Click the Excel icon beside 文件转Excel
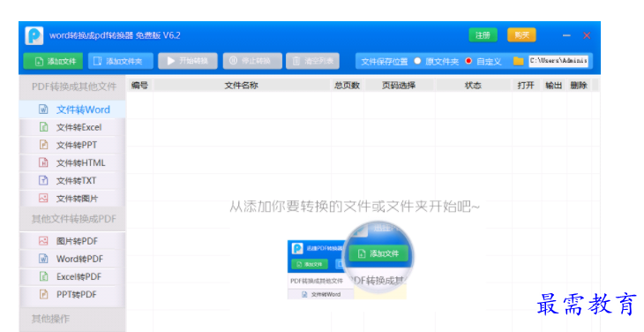The height and width of the screenshot is (332, 644). pos(43,127)
